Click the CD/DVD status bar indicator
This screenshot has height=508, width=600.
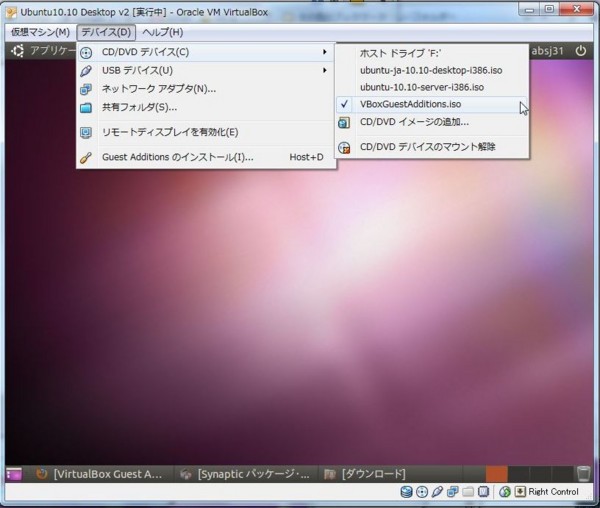pos(422,492)
